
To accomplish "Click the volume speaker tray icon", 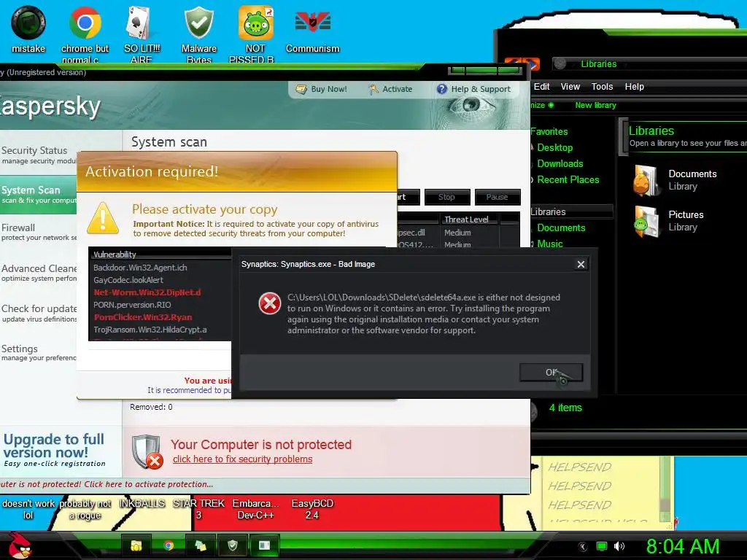I will [619, 546].
